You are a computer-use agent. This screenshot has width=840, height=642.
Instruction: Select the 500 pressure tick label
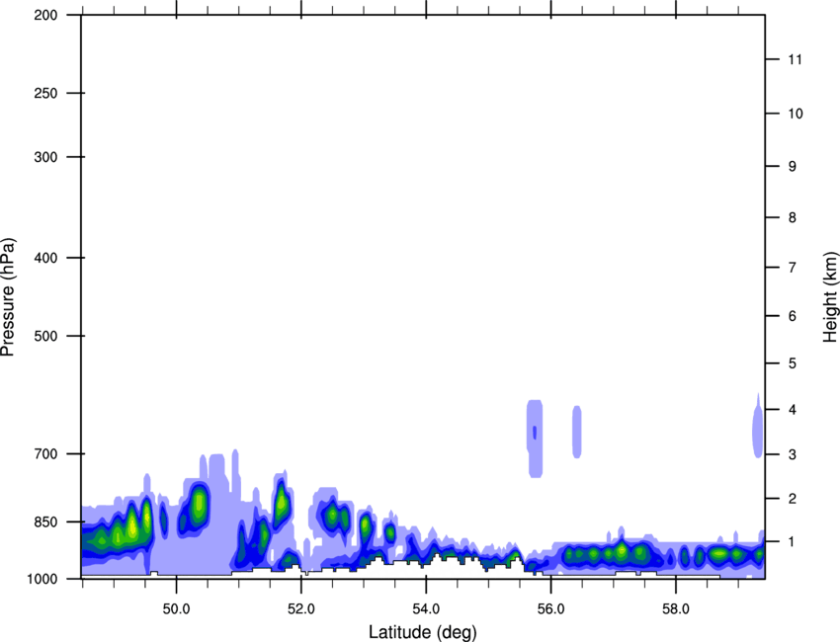[x=45, y=336]
